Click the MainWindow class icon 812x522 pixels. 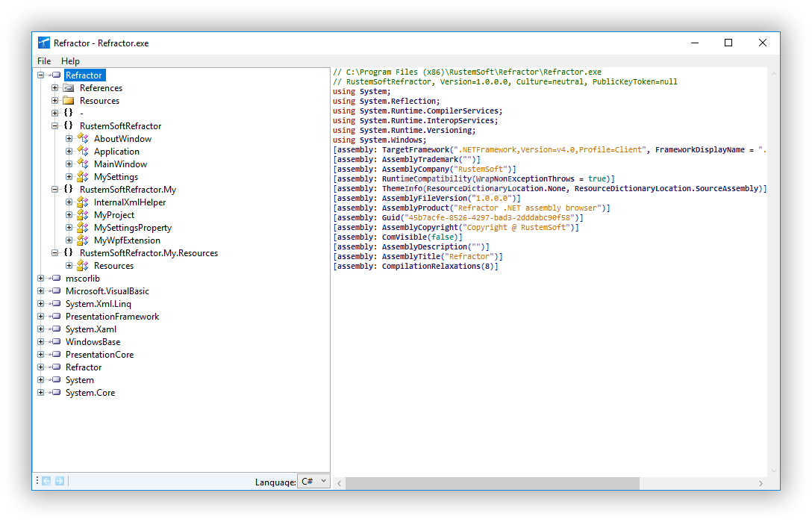(83, 164)
